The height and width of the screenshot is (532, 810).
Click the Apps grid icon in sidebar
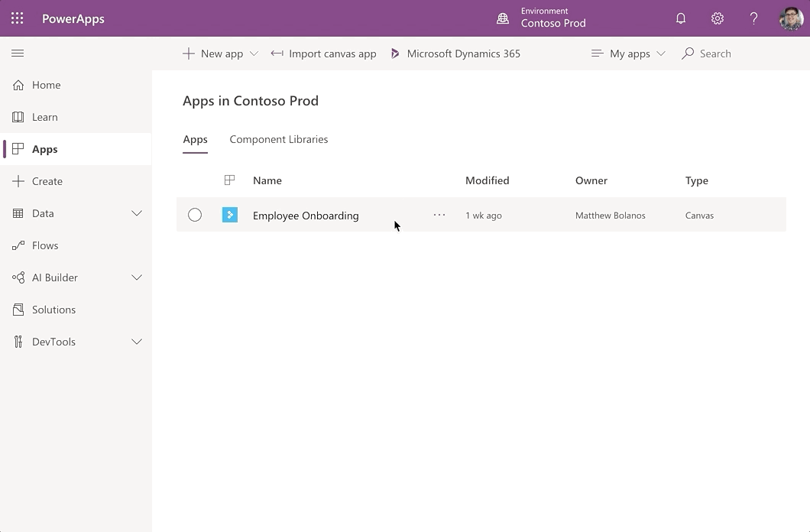point(18,149)
